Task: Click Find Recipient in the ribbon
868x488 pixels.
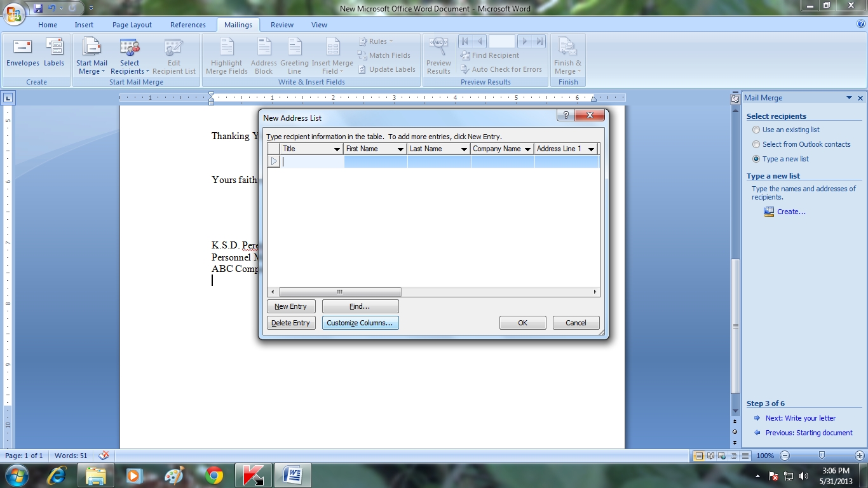Action: point(489,55)
